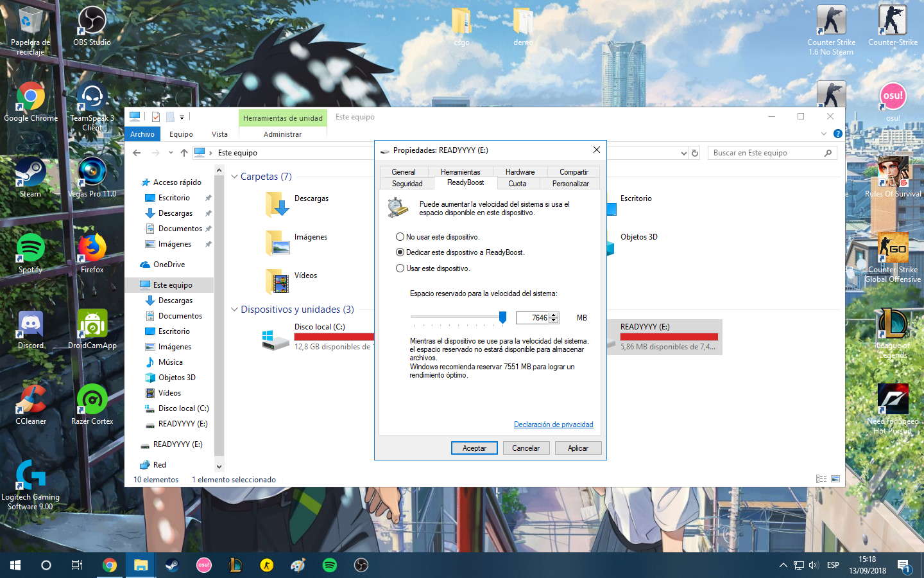Open the Task View taskbar button
The width and height of the screenshot is (924, 578).
click(x=77, y=565)
